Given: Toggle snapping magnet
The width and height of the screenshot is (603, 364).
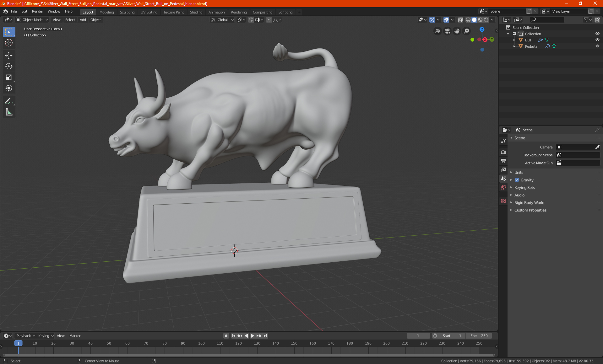Looking at the screenshot, I should pos(251,20).
